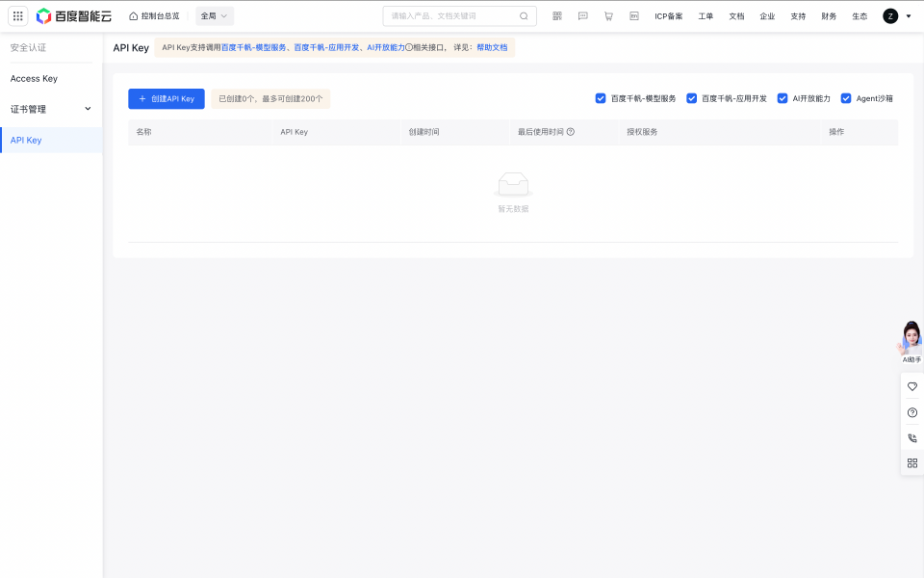Toggle 百度千帆-应用开发 checkbox
This screenshot has height=578, width=924.
click(x=691, y=98)
